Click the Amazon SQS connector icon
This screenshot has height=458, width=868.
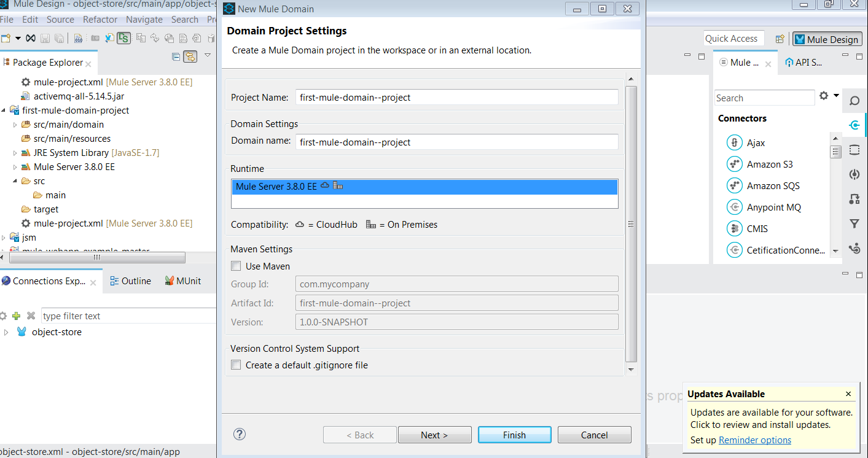734,186
